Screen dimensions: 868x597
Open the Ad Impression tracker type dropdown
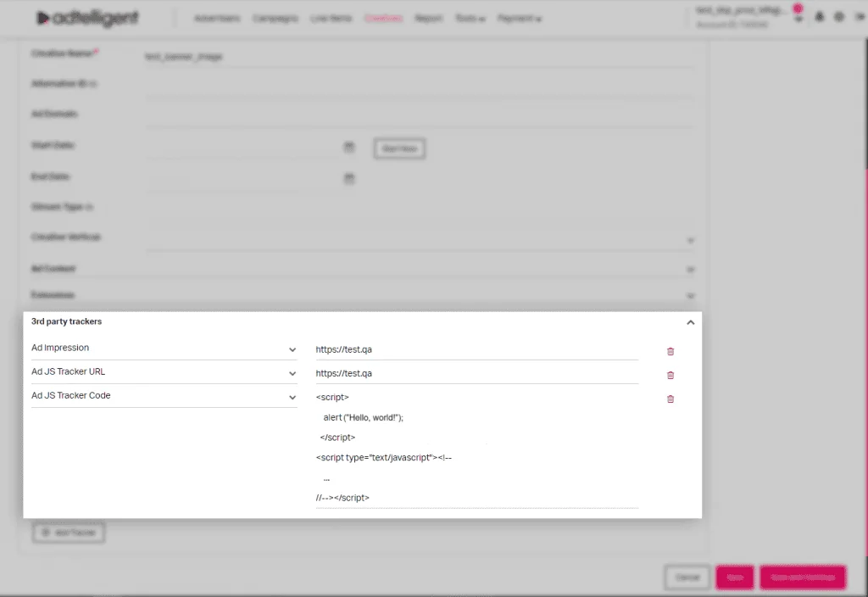(x=164, y=349)
